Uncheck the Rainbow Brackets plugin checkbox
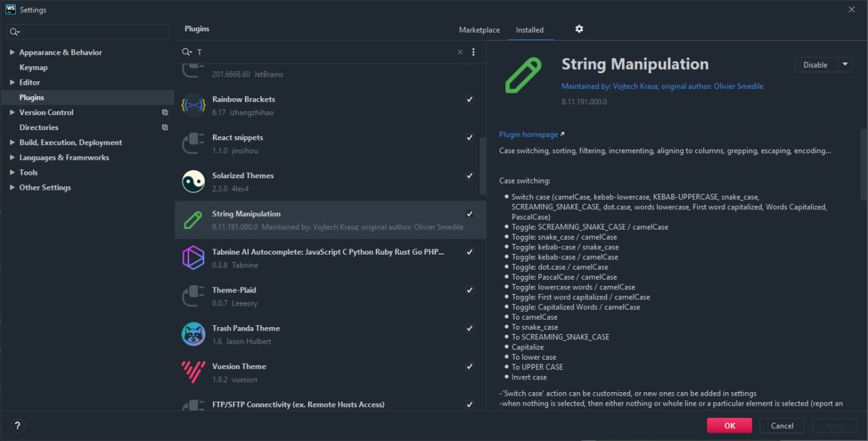868x441 pixels. 470,100
